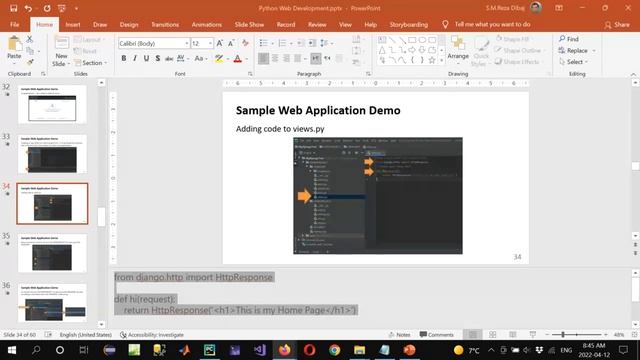Screen dimensions: 640x360
Task: Save the presentation with the floppy disk icon
Action: pyautogui.click(x=13, y=8)
